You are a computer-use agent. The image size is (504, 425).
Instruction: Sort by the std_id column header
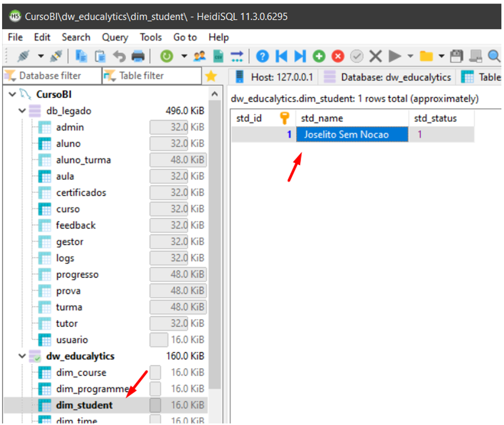(x=263, y=118)
